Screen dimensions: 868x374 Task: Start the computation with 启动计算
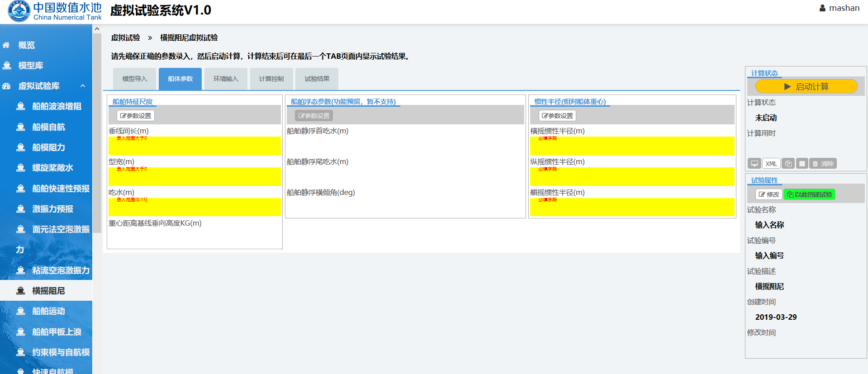pos(806,86)
